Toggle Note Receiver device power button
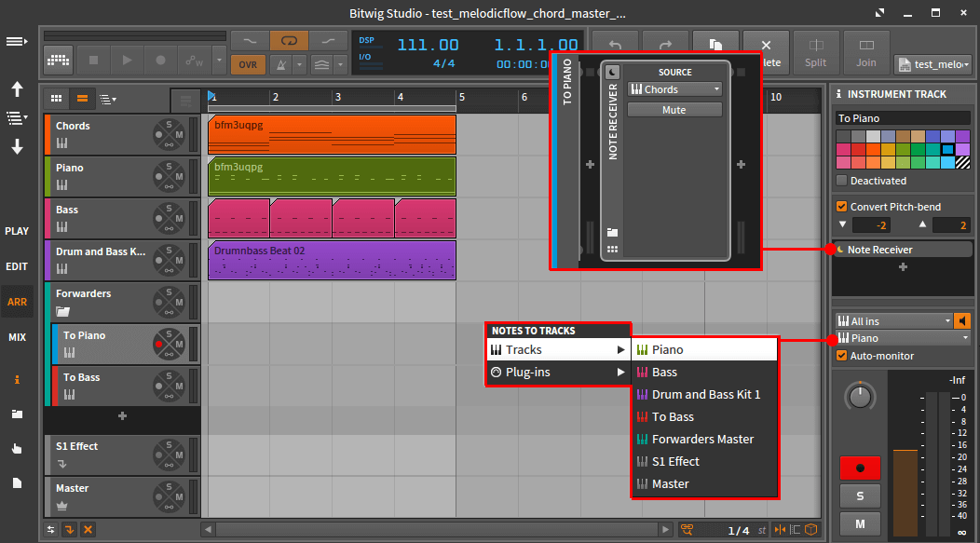The height and width of the screenshot is (543, 980). 613,72
